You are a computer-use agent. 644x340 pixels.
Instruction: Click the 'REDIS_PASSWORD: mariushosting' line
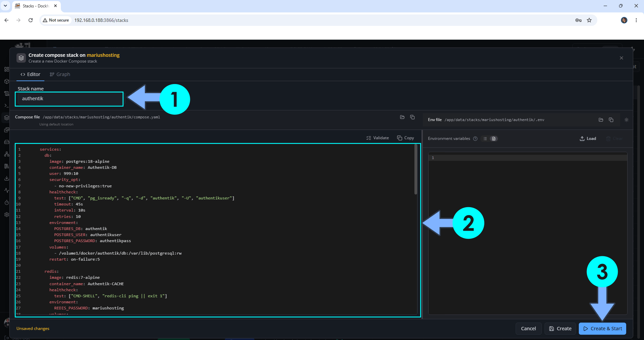coord(89,308)
